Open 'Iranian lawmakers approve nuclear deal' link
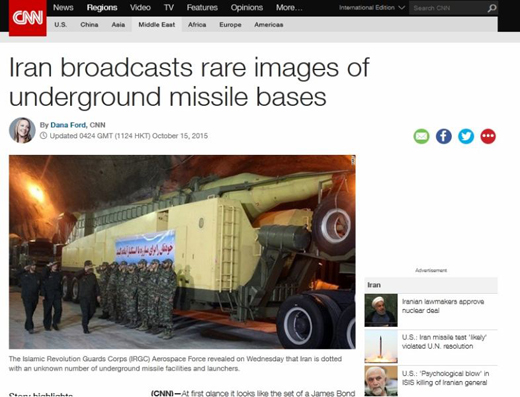The height and width of the screenshot is (397, 520). point(443,306)
